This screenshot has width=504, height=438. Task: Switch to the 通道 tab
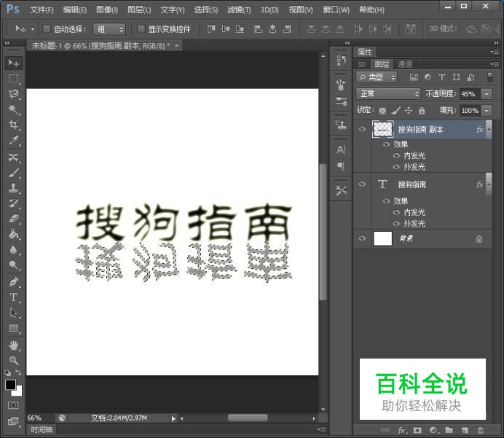click(x=405, y=64)
